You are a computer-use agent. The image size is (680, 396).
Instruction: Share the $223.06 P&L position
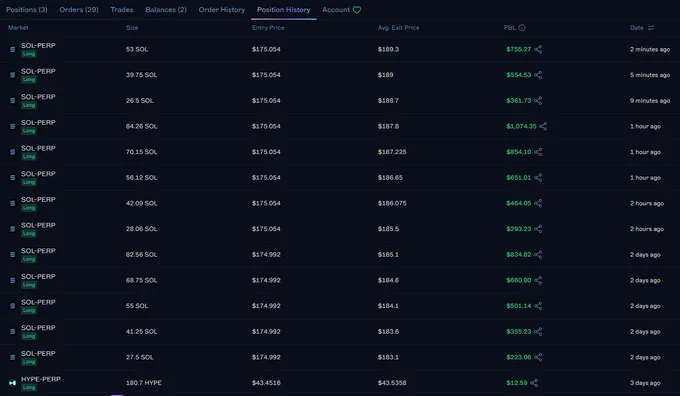pos(538,357)
